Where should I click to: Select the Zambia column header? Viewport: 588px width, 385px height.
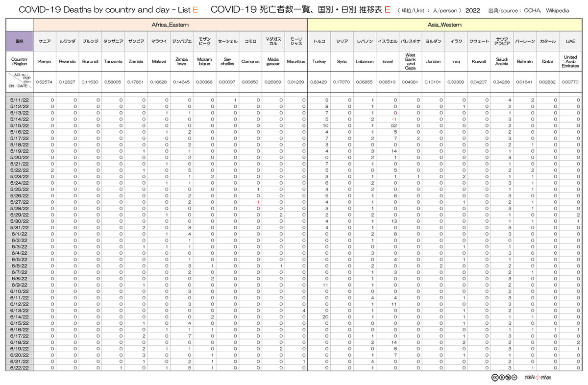point(136,62)
